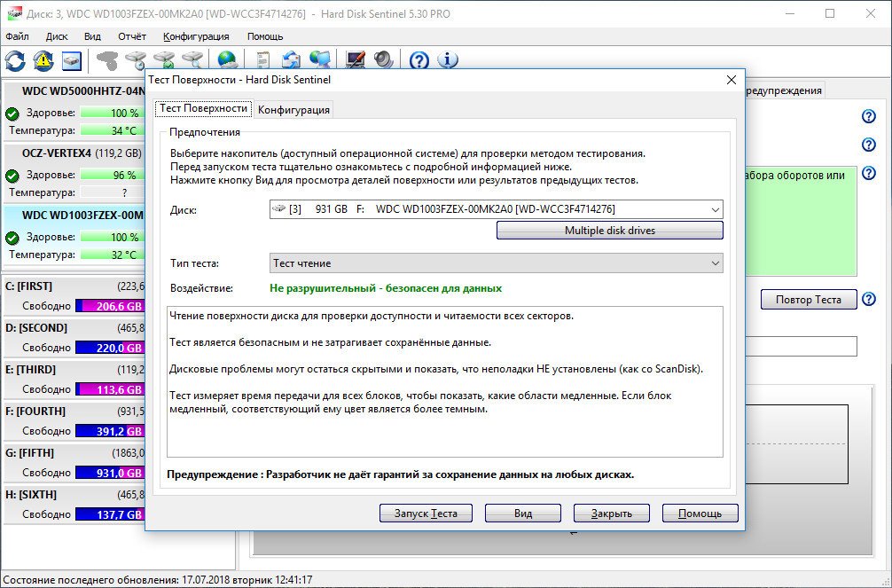Select the WDC WD1003FZEX-00M disk entry
The image size is (892, 588).
coord(74,234)
